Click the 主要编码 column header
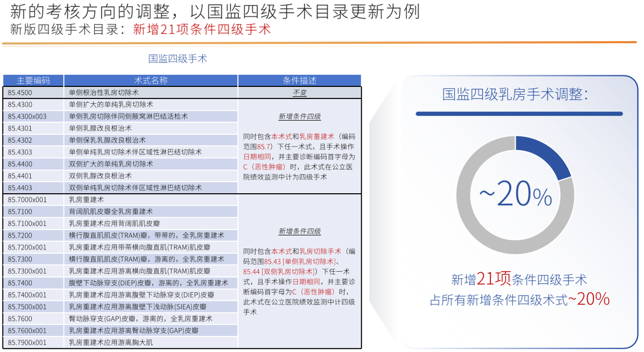Screen dimensions: 644x352 (x=33, y=81)
